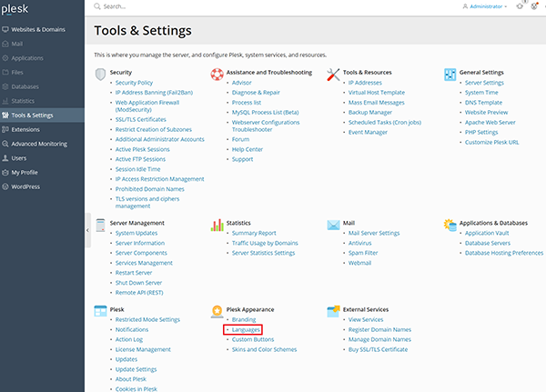Click the Statistics bar chart icon

pos(217,225)
